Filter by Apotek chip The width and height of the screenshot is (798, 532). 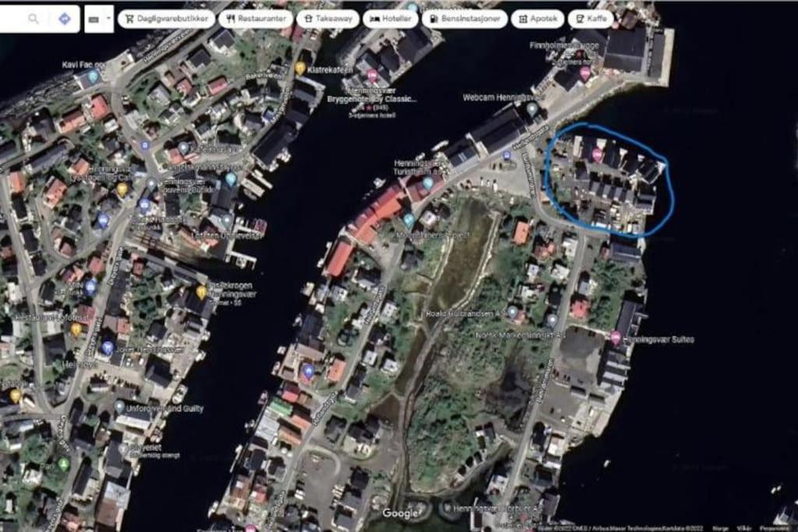pyautogui.click(x=538, y=19)
